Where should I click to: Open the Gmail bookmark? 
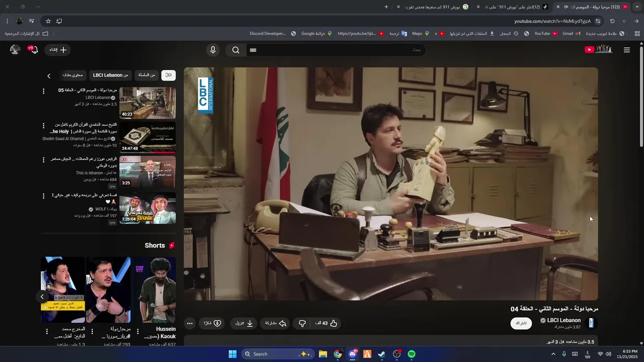coord(571,34)
